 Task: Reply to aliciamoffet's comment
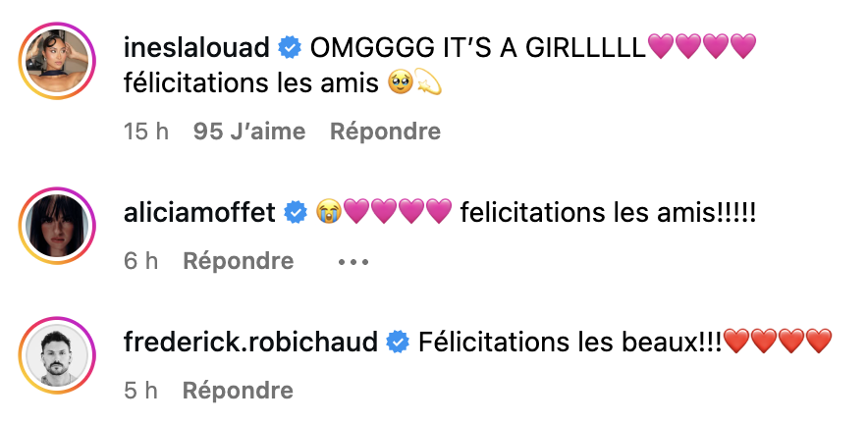pyautogui.click(x=239, y=261)
